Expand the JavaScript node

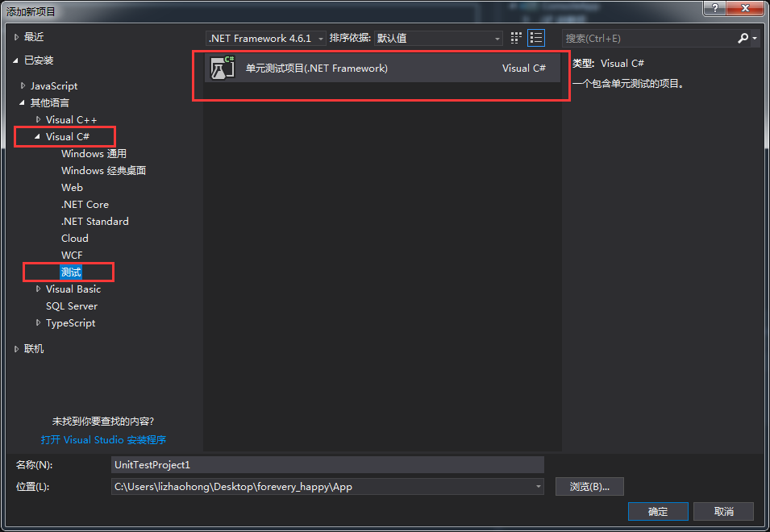point(23,86)
